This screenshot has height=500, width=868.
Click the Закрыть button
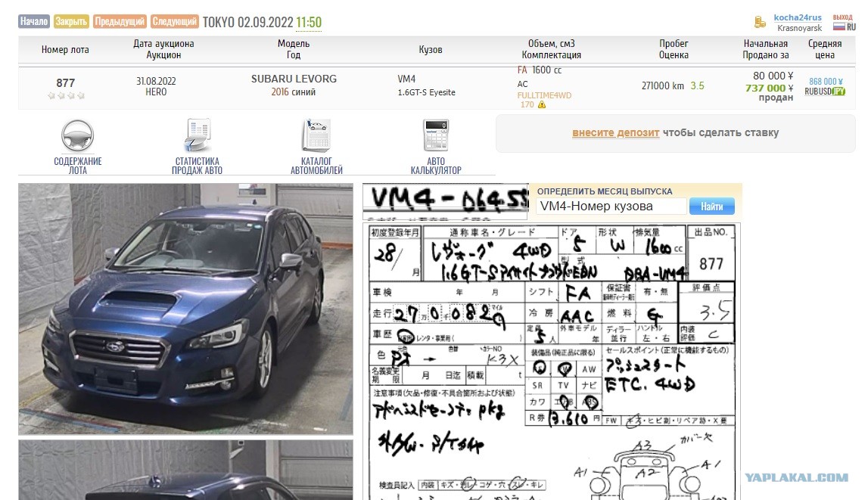[71, 22]
